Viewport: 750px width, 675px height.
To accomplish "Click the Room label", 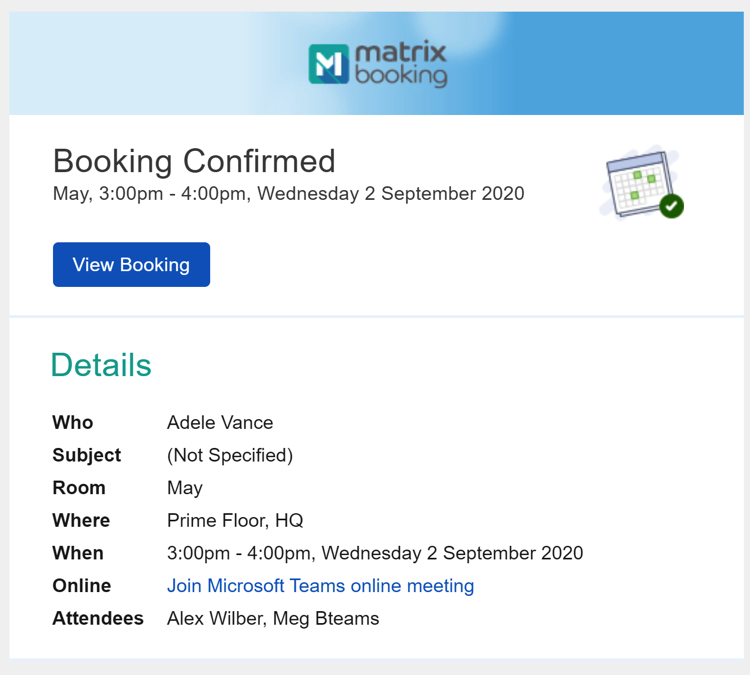I will point(79,488).
